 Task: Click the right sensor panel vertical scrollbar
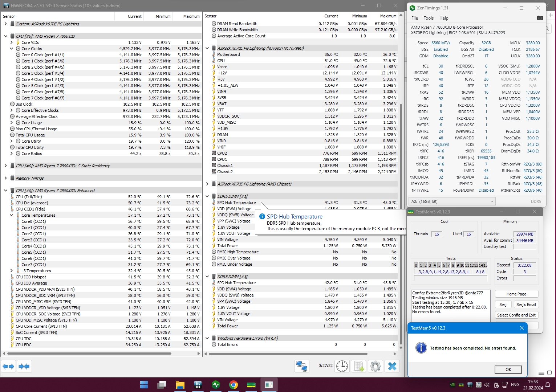point(401,223)
